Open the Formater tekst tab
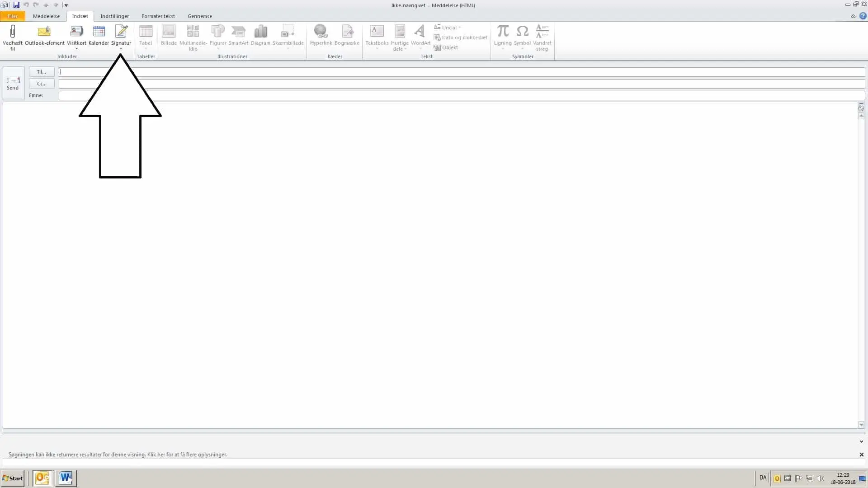The image size is (868, 488). click(158, 16)
